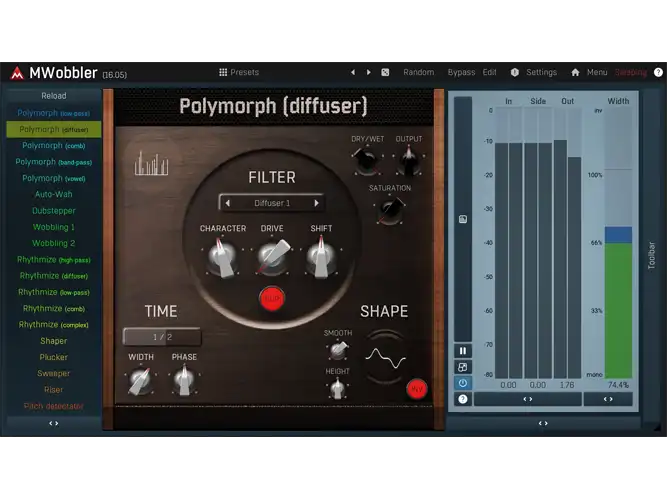The height and width of the screenshot is (500, 667).
Task: Click the DRIVE knob
Action: 273,257
